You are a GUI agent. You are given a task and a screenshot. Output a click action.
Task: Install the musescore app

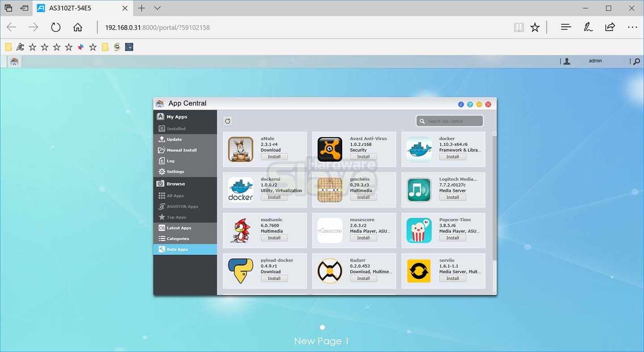pyautogui.click(x=363, y=238)
